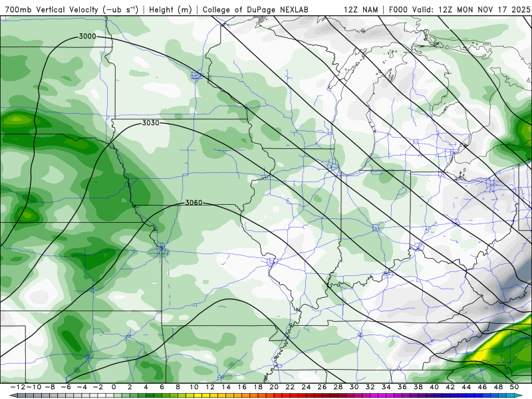532x399 pixels.
Task: Click the 48 value on the color scale
Action: click(498, 387)
